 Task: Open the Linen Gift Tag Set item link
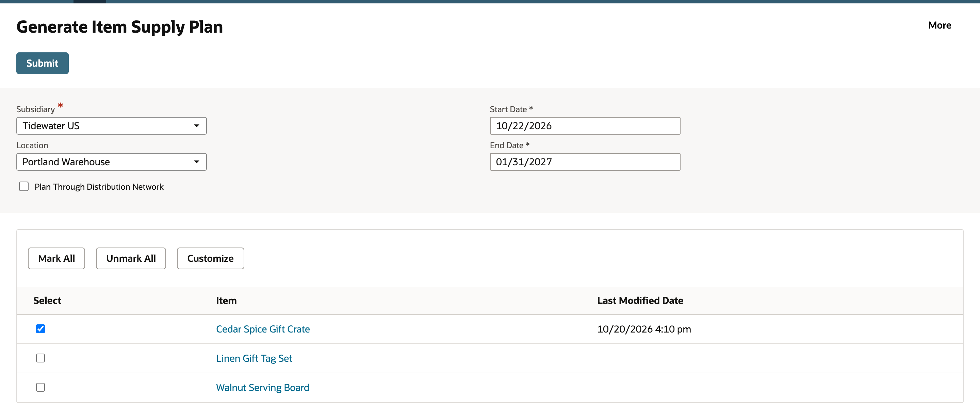tap(254, 359)
